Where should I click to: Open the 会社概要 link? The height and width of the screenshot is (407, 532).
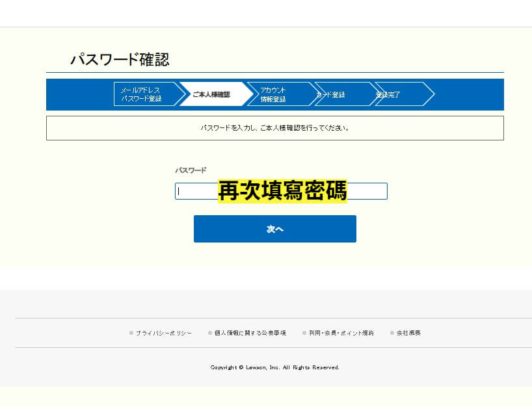408,332
